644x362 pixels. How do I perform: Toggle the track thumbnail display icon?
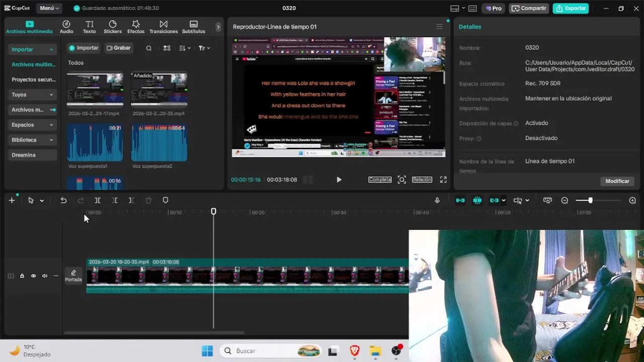coord(547,200)
